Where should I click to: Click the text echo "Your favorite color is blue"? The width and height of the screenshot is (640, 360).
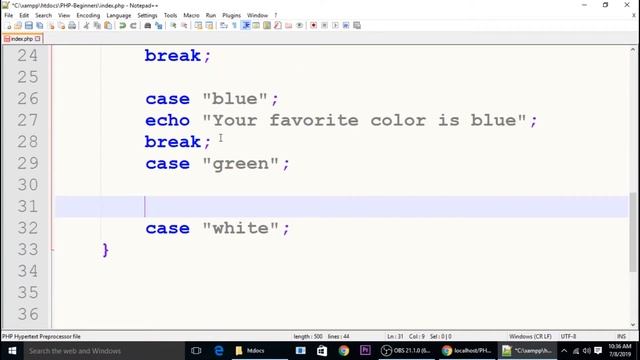[336, 120]
